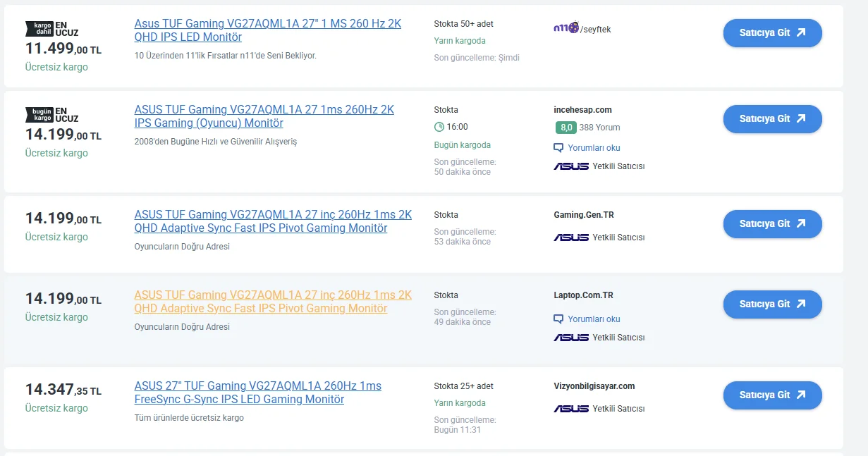Screen dimensions: 868x456
Task: Click the 'kargo dahil EN UCUZ' badge
Action: click(52, 29)
